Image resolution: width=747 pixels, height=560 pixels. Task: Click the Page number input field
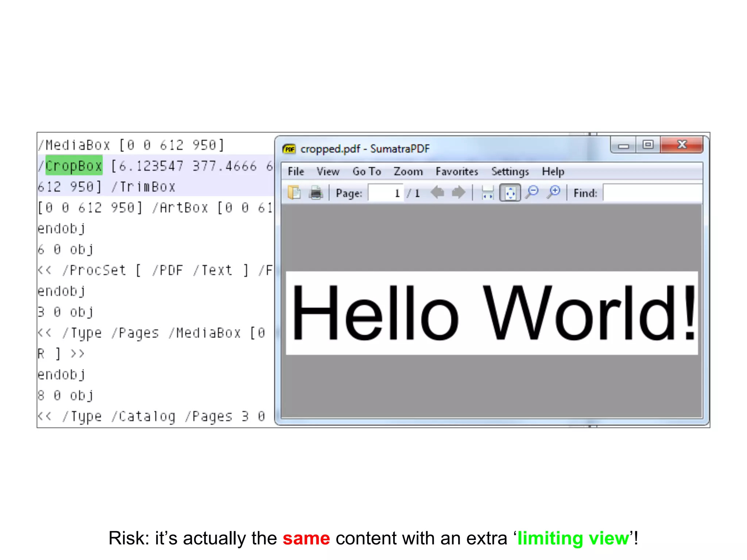[386, 192]
